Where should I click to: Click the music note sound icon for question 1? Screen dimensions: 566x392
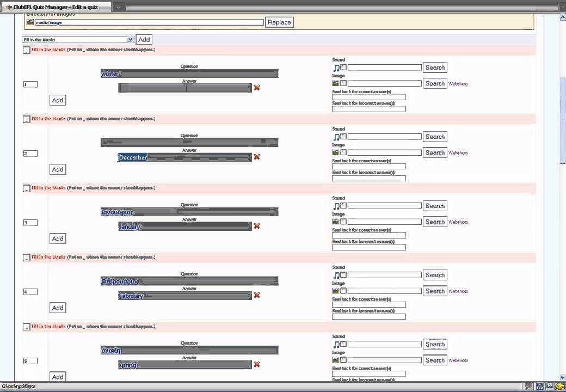(336, 68)
